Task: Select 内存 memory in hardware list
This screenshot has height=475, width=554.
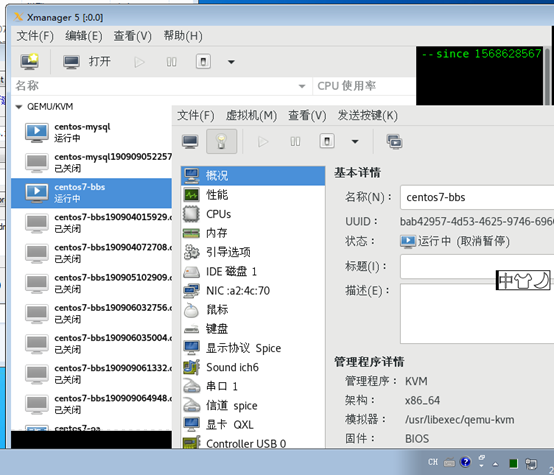Action: [x=253, y=233]
